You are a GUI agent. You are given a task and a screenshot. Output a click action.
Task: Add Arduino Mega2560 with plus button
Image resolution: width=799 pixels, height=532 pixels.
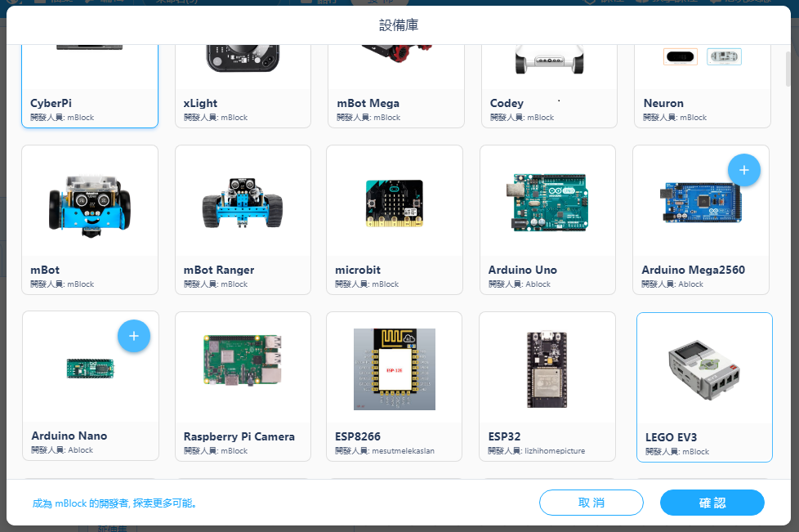(x=744, y=170)
